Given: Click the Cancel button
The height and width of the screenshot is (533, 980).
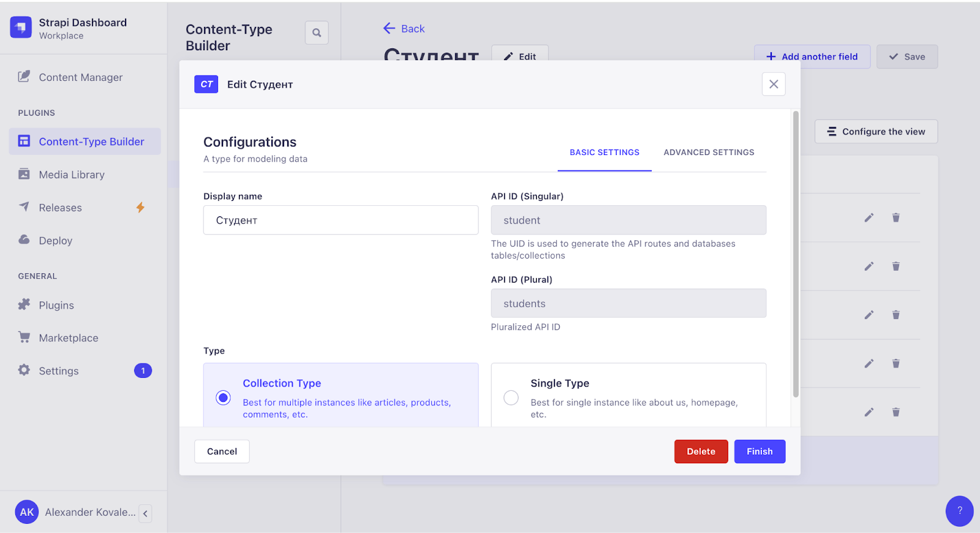Looking at the screenshot, I should click(x=222, y=452).
